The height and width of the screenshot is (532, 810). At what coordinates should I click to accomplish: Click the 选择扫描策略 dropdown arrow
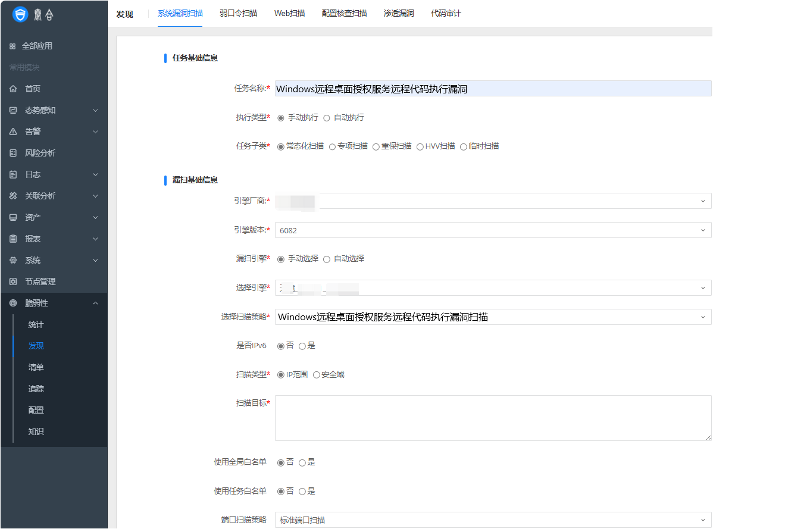[702, 317]
